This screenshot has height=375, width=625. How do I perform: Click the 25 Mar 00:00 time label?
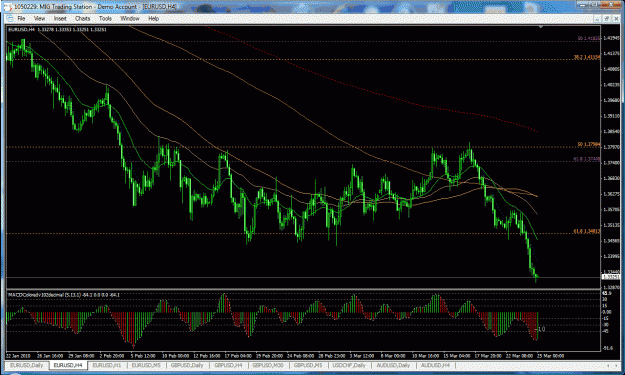pos(550,355)
